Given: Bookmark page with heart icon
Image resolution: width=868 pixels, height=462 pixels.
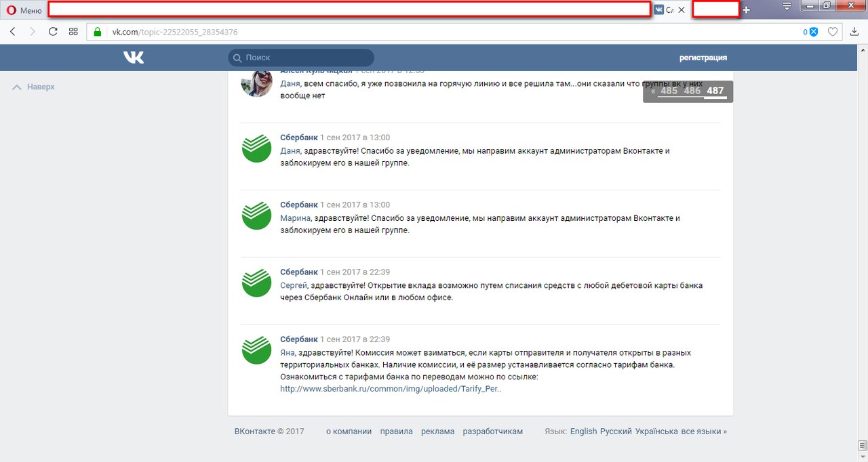Looking at the screenshot, I should (x=833, y=32).
